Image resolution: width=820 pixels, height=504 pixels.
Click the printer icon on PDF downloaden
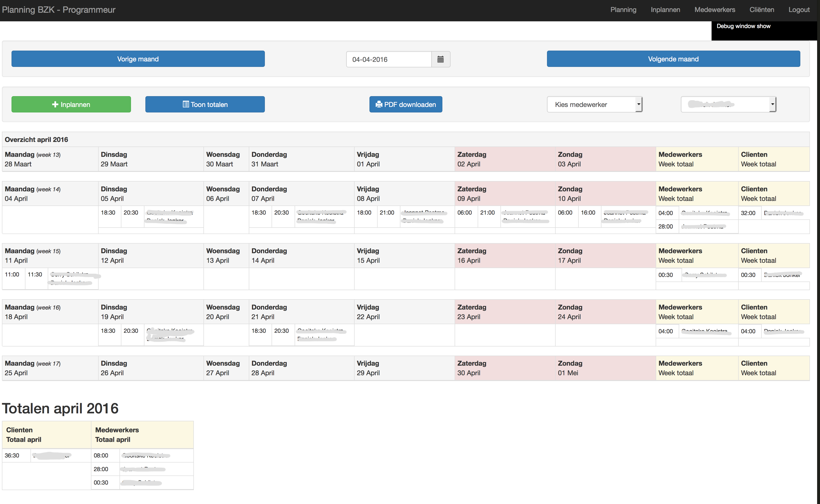point(379,104)
